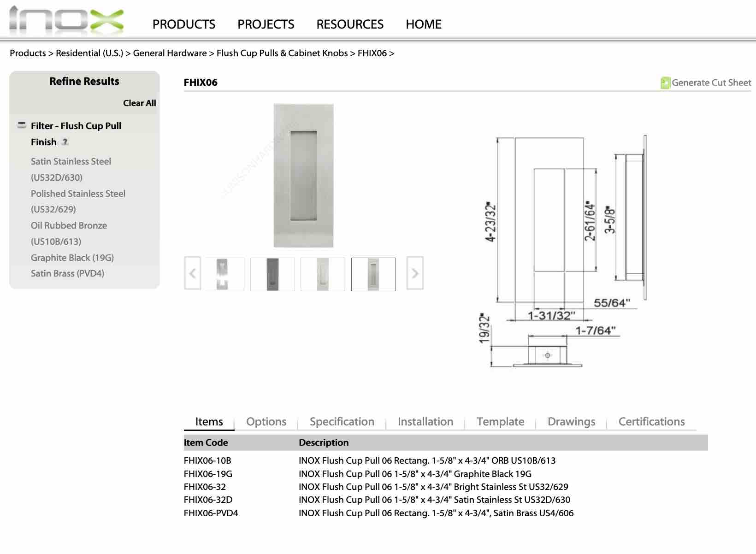The height and width of the screenshot is (554, 756).
Task: Open Flush Cup Pulls & Cabinet Knobs breadcrumb
Action: pyautogui.click(x=282, y=53)
